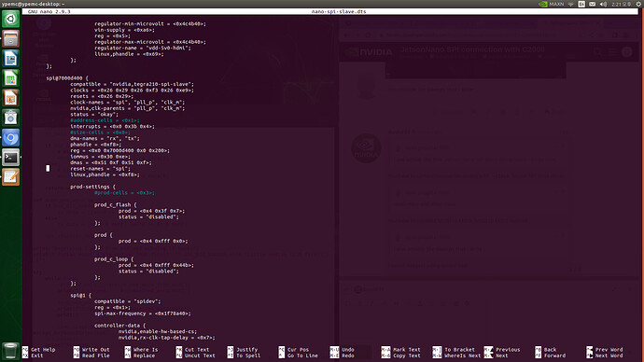Focus the Terminal icon in the dock
Image resolution: width=644 pixels, height=362 pixels.
click(10, 157)
